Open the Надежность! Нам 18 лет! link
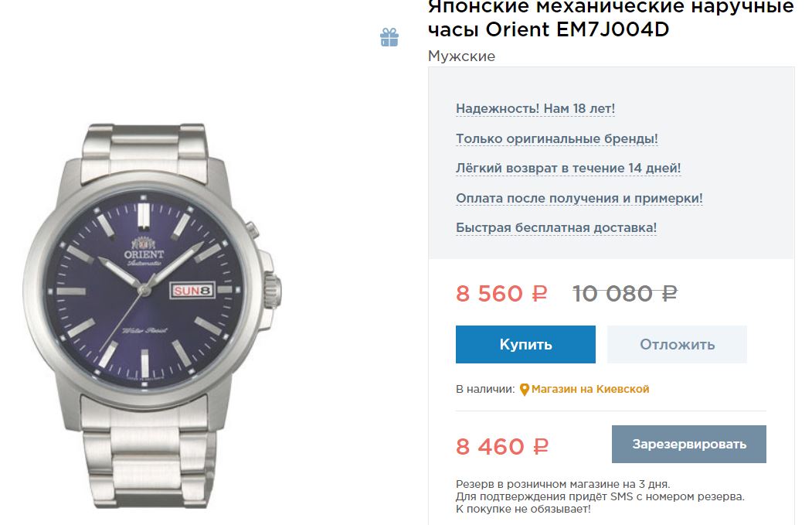The height and width of the screenshot is (525, 812). pos(535,109)
